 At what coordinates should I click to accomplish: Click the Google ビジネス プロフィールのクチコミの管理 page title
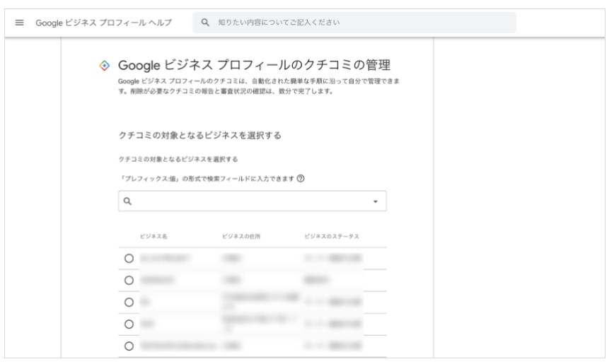click(x=254, y=65)
